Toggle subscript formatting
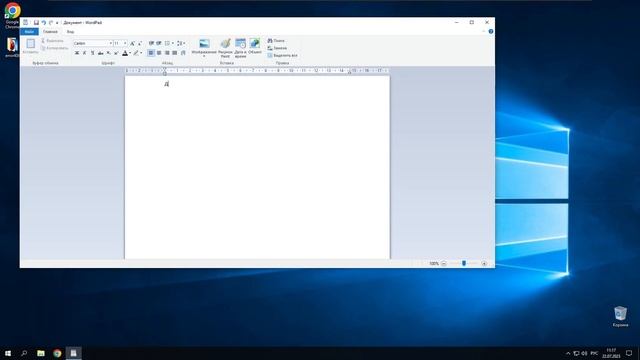640x360 pixels. pos(108,53)
